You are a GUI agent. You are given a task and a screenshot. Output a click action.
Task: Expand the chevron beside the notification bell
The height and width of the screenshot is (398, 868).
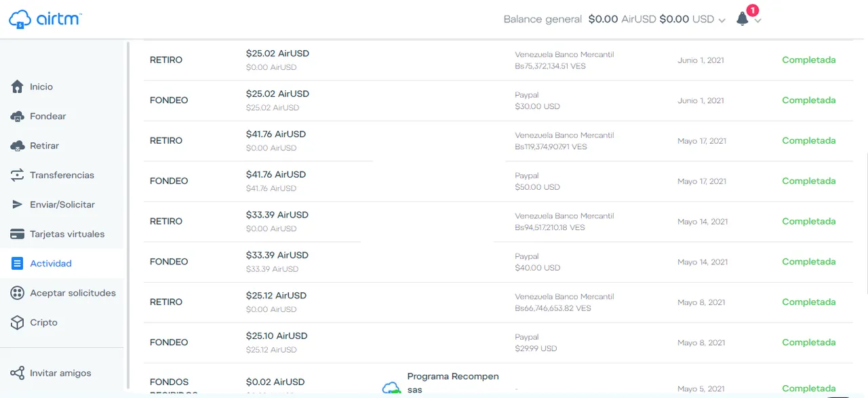(758, 20)
